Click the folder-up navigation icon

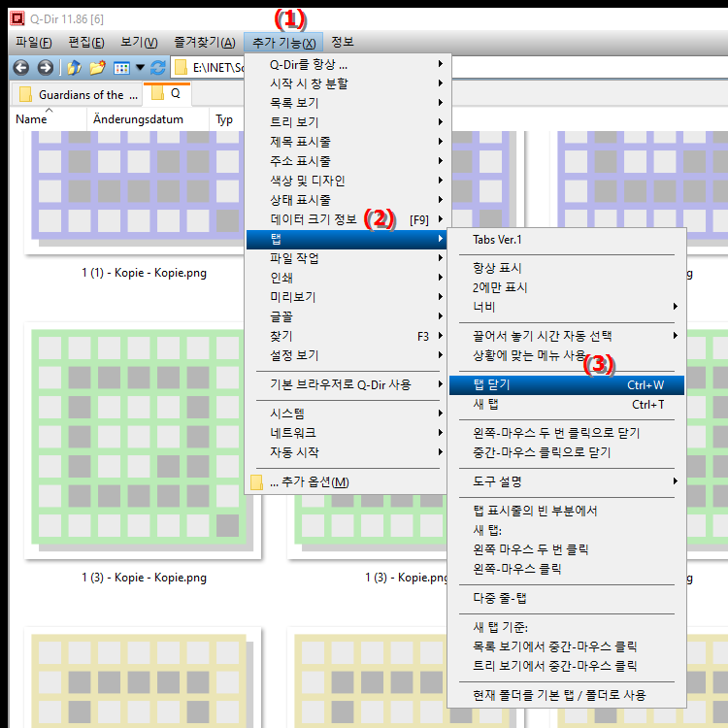pyautogui.click(x=75, y=68)
